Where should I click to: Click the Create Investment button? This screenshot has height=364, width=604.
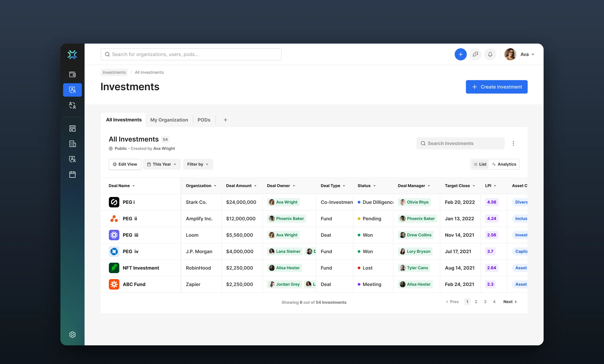click(x=496, y=87)
